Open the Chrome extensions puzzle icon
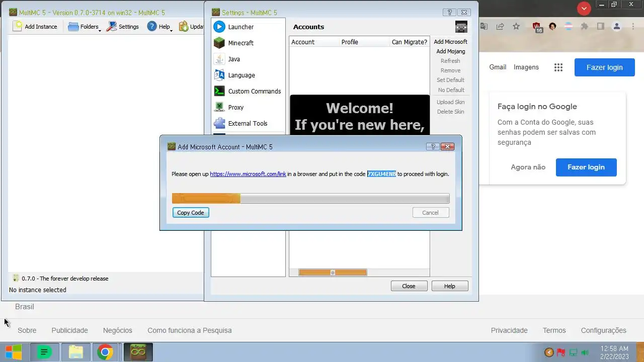The height and width of the screenshot is (362, 644). click(585, 27)
